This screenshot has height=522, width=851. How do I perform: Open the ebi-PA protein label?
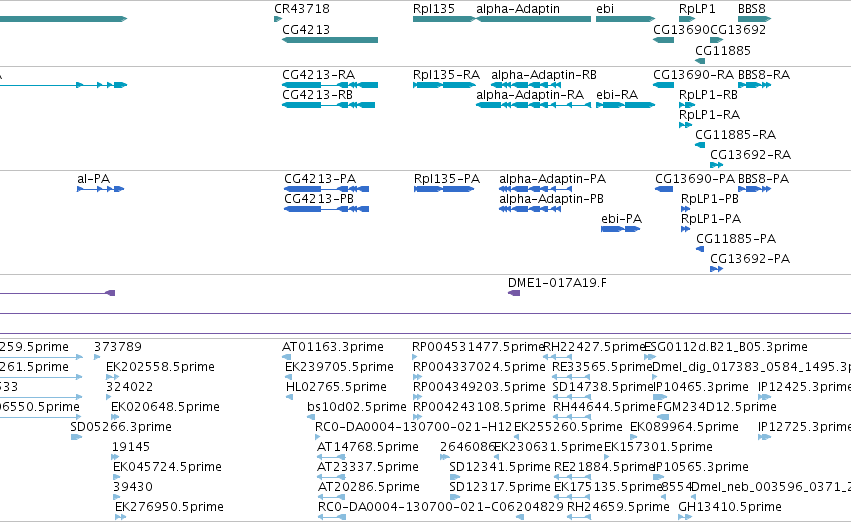(621, 219)
